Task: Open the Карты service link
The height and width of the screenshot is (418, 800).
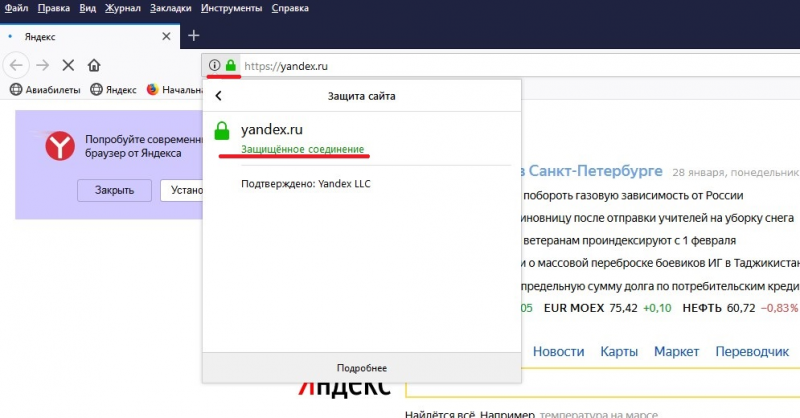Action: [x=619, y=351]
